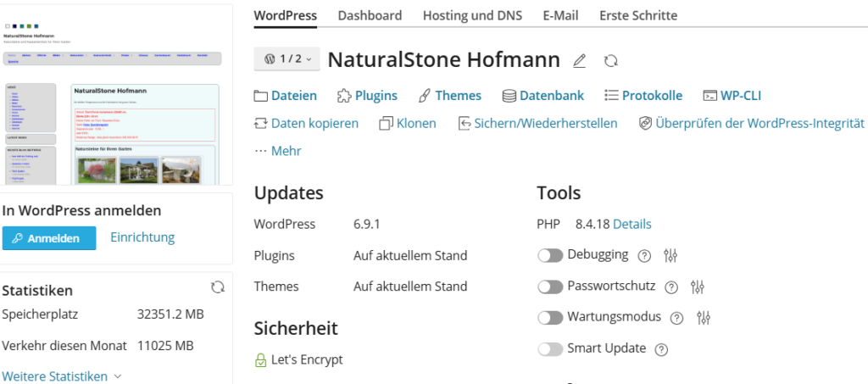This screenshot has width=868, height=384.
Task: Click help icon next to Smart Update
Action: click(x=662, y=349)
